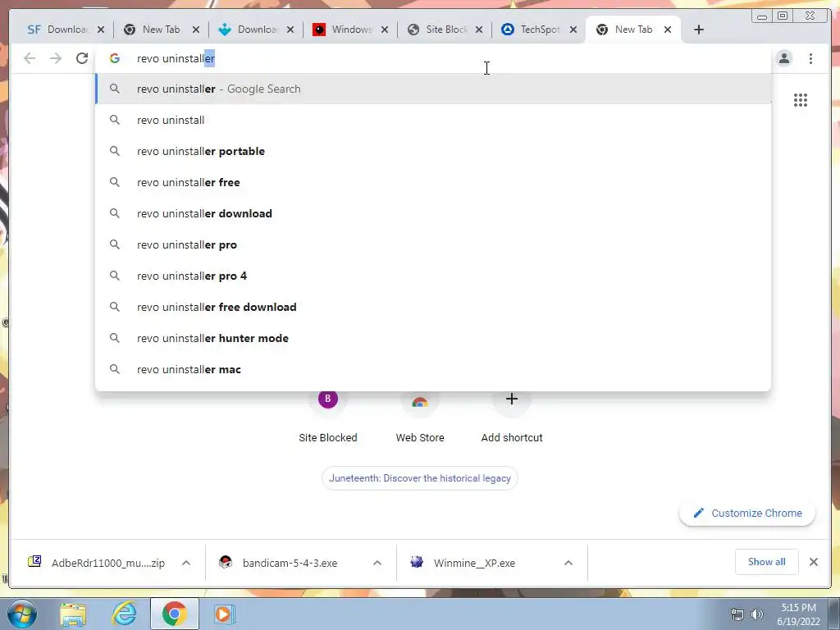Close the TechSpot tab
Viewport: 840px width, 630px height.
(x=573, y=30)
